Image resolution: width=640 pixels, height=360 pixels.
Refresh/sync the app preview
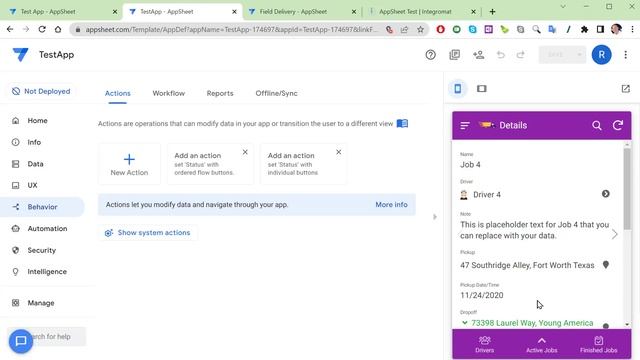[x=618, y=125]
